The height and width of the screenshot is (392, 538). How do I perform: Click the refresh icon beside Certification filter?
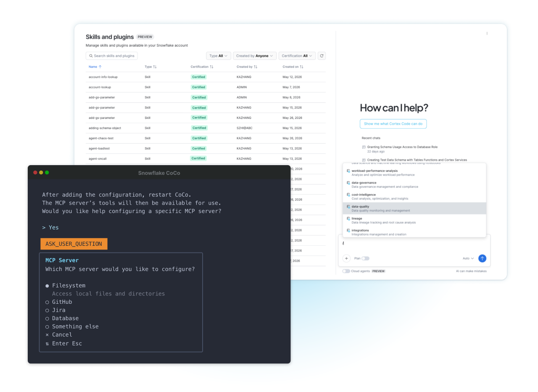[x=322, y=56]
